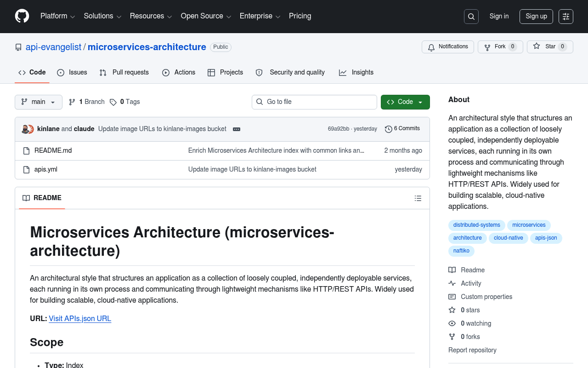Open latest commit message link in header
The height and width of the screenshot is (368, 588).
pos(162,129)
